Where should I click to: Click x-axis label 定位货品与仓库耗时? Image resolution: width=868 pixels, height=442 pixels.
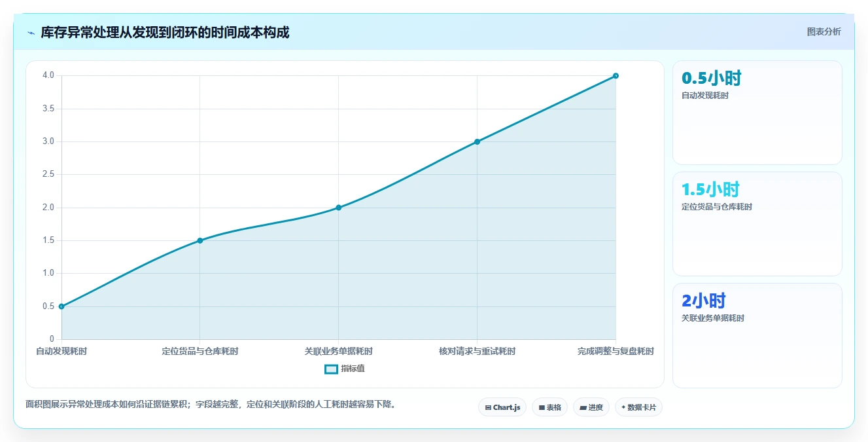pos(200,352)
